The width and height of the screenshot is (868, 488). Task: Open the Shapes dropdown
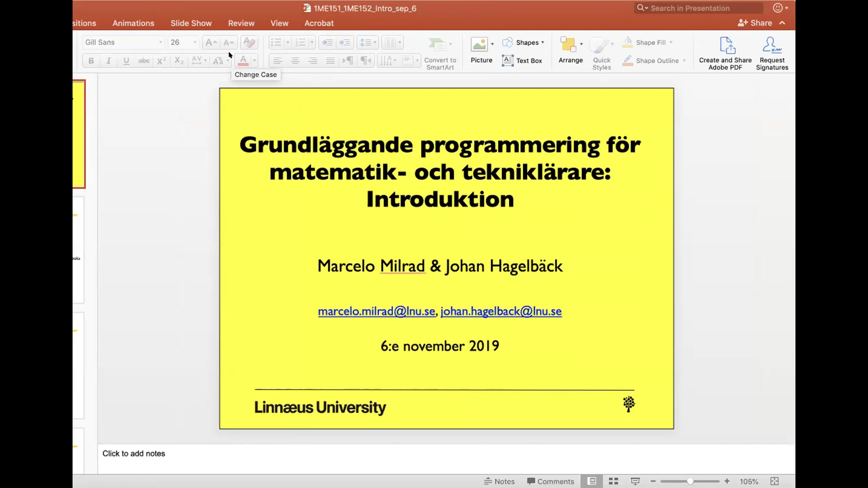point(523,43)
